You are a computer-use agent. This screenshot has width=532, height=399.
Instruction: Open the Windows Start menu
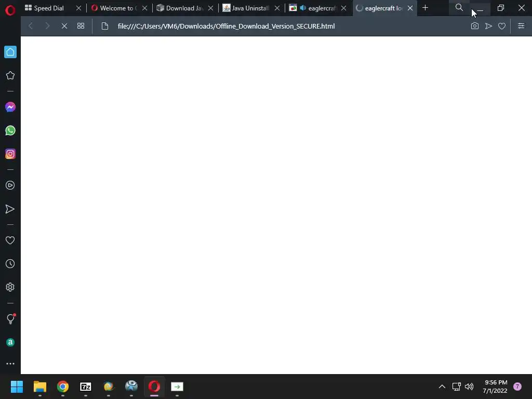(x=17, y=387)
